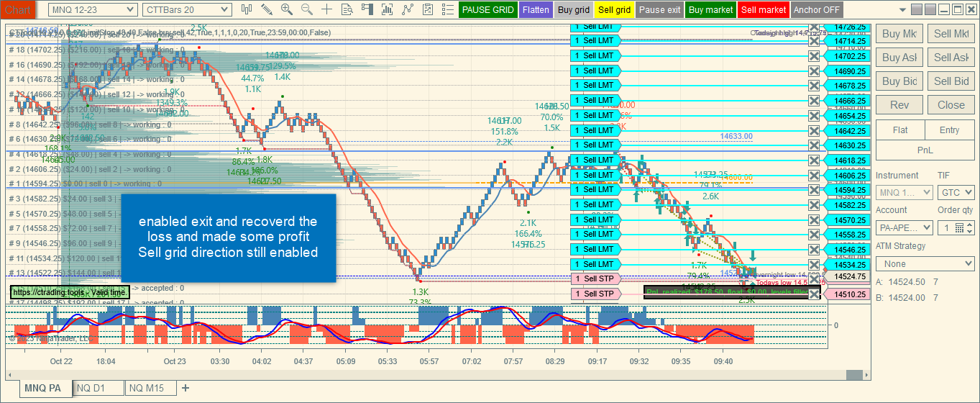Click the zoom out magnifier icon
Screen dimensions: 980x403
pos(307,9)
